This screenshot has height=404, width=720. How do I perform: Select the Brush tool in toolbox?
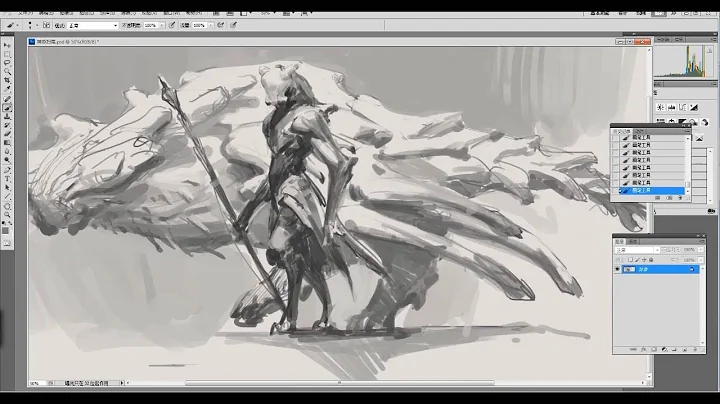click(8, 107)
